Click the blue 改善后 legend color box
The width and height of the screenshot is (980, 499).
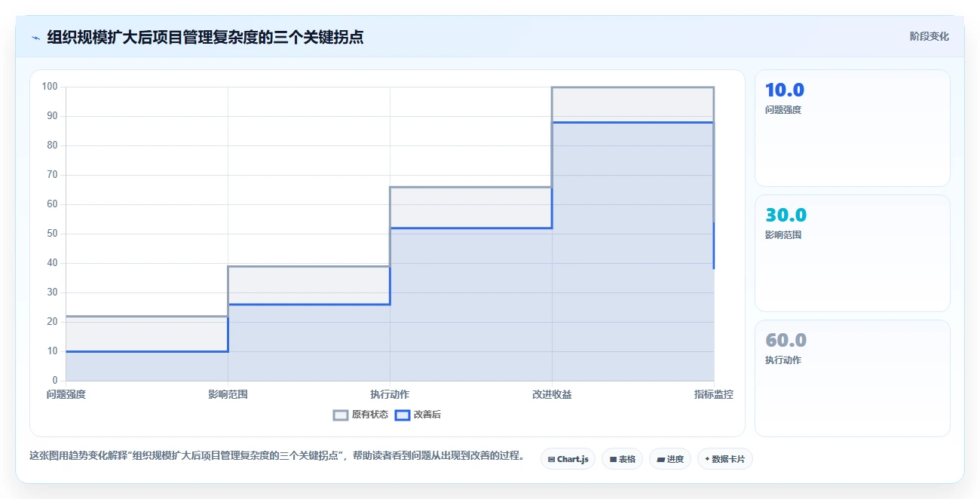coord(403,415)
